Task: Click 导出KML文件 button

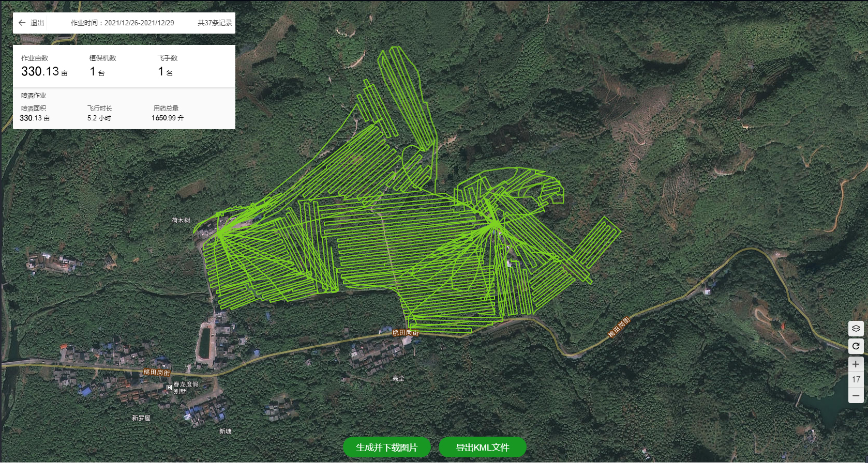Action: pos(482,447)
